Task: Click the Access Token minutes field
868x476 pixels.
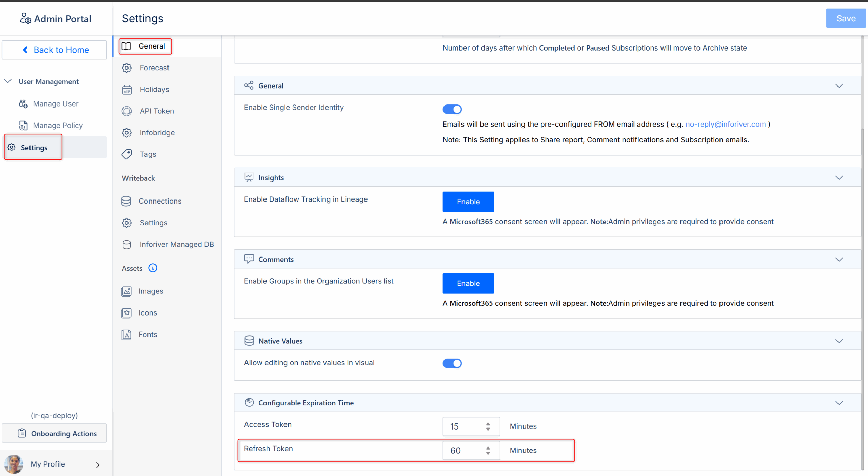Action: [465, 426]
